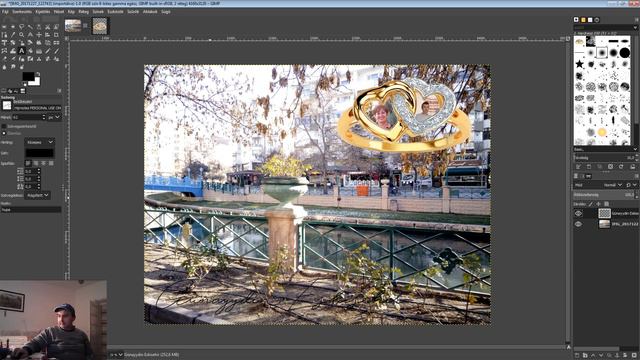Screen dimensions: 640x360
Task: Open the font size unit px dropdown
Action: pos(54,117)
